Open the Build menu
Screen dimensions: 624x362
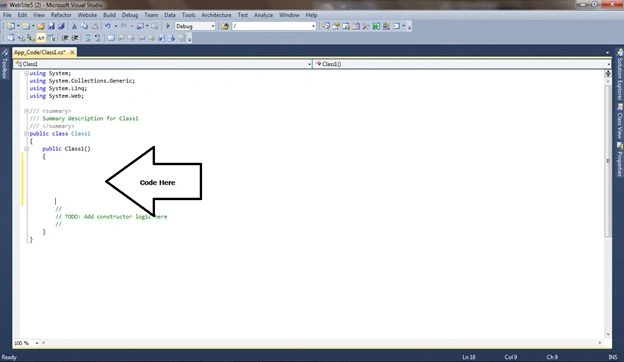click(109, 15)
